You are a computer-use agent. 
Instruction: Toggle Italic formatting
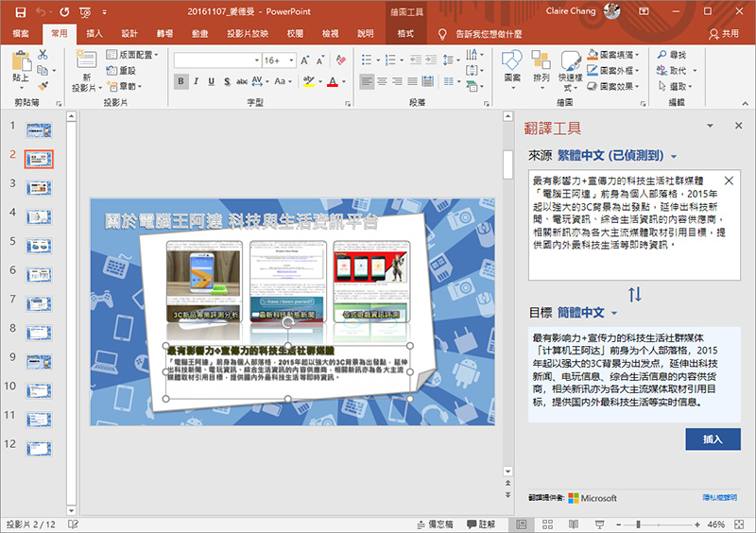tap(196, 81)
